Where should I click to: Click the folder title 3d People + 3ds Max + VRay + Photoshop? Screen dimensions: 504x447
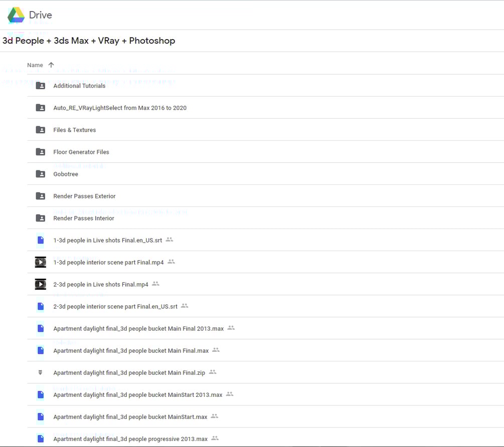click(x=89, y=41)
